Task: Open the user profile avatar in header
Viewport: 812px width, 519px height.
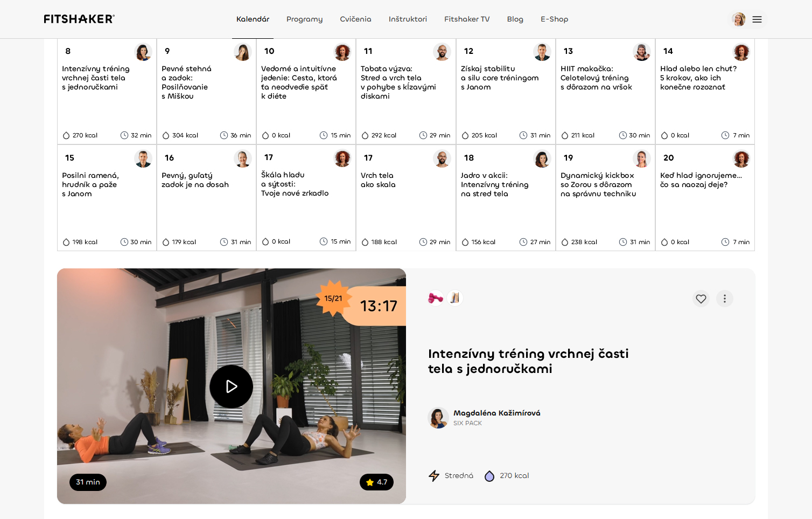Action: pyautogui.click(x=739, y=19)
